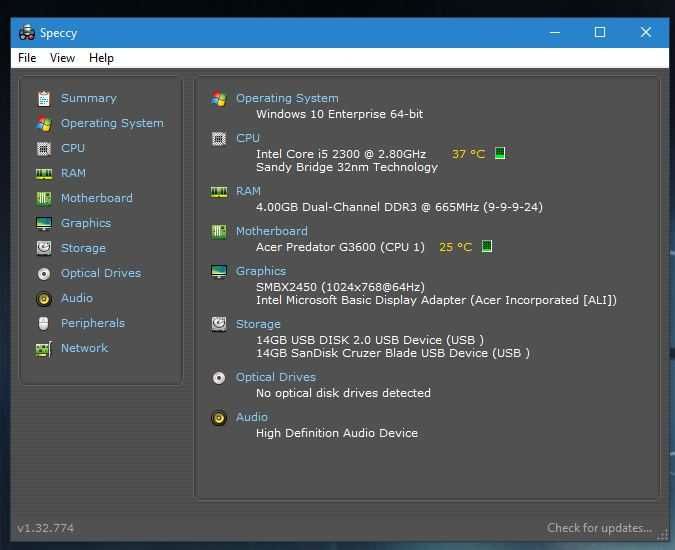Screen dimensions: 675x550
Task: Open the View menu
Action: click(62, 58)
